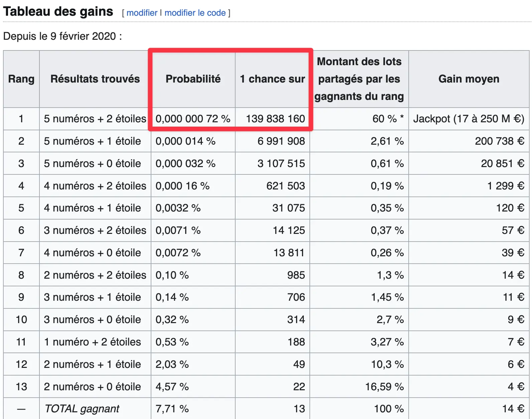This screenshot has height=419, width=532.
Task: Click the 'Montant des lots' header cell
Action: point(359,79)
